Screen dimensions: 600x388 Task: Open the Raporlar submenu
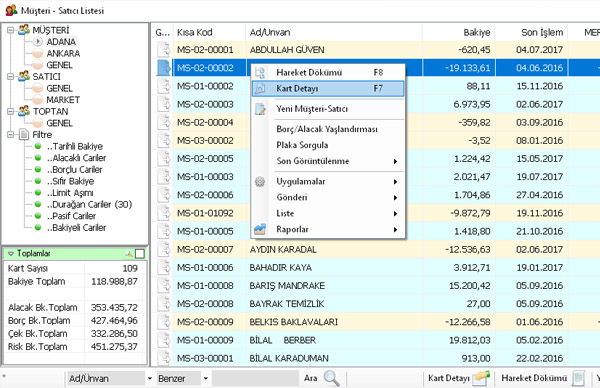click(x=328, y=230)
